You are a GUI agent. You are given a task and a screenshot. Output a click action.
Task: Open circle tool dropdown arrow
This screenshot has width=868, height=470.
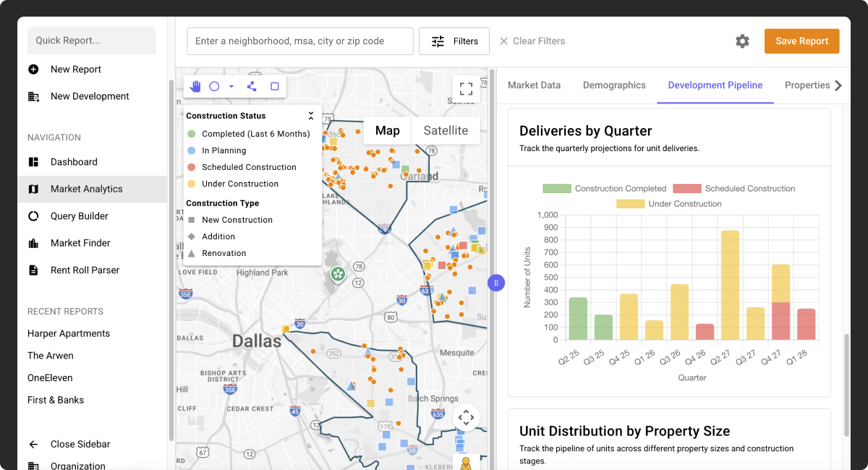(231, 87)
